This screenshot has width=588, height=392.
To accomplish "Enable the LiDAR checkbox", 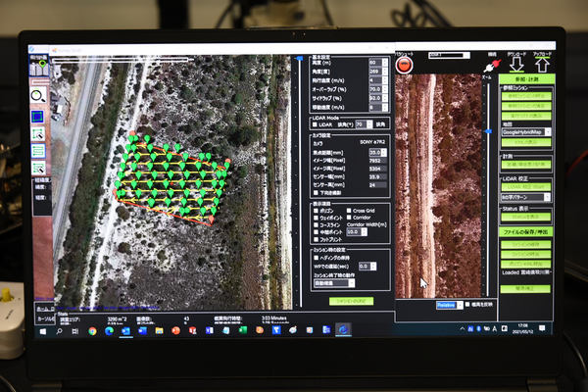I will pos(315,124).
